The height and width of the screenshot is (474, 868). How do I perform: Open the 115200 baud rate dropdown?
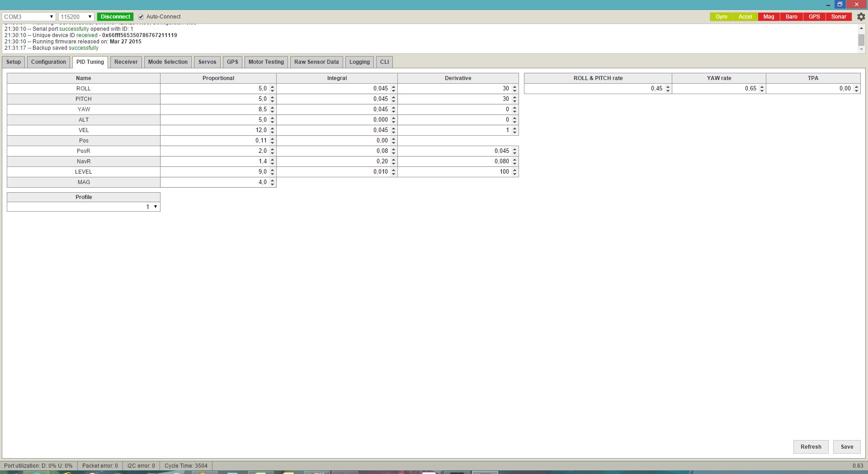pos(76,17)
